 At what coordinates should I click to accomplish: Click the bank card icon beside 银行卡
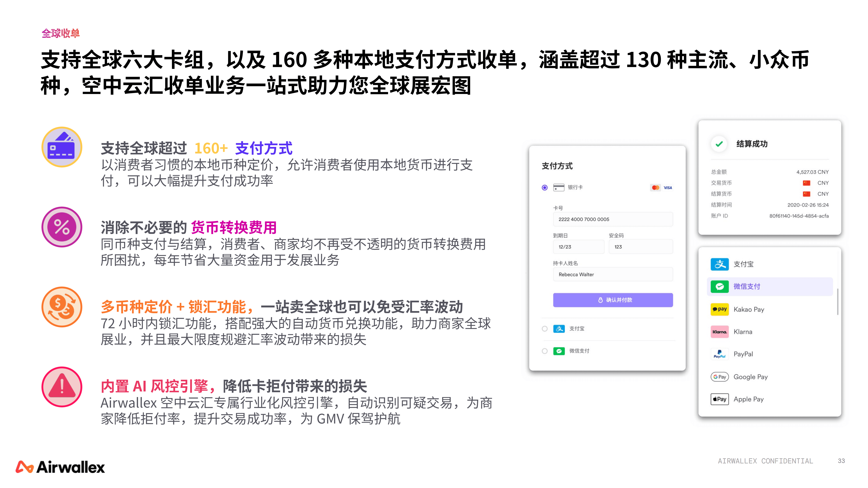pyautogui.click(x=559, y=188)
